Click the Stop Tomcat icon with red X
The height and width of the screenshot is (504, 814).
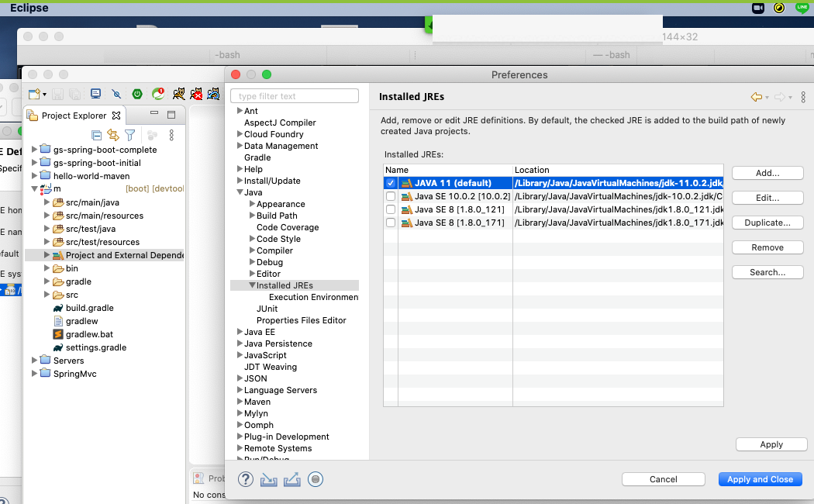[x=196, y=93]
